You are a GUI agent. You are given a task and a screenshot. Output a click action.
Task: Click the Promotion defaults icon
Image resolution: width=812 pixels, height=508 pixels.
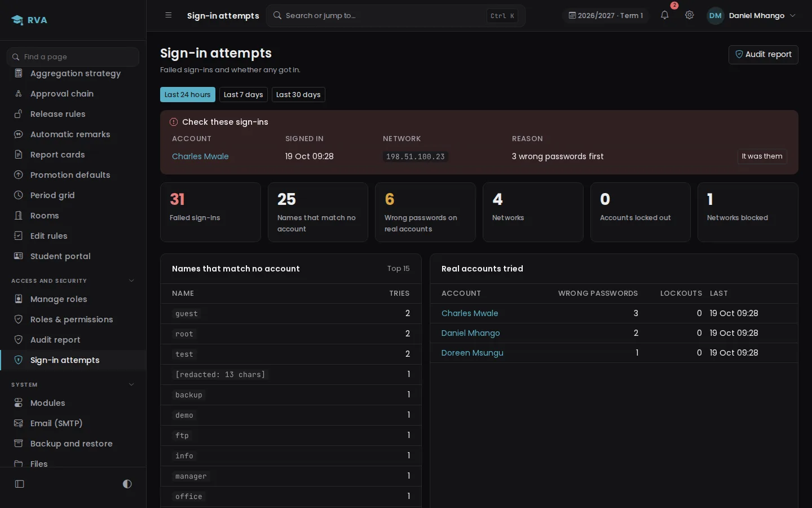click(x=19, y=175)
